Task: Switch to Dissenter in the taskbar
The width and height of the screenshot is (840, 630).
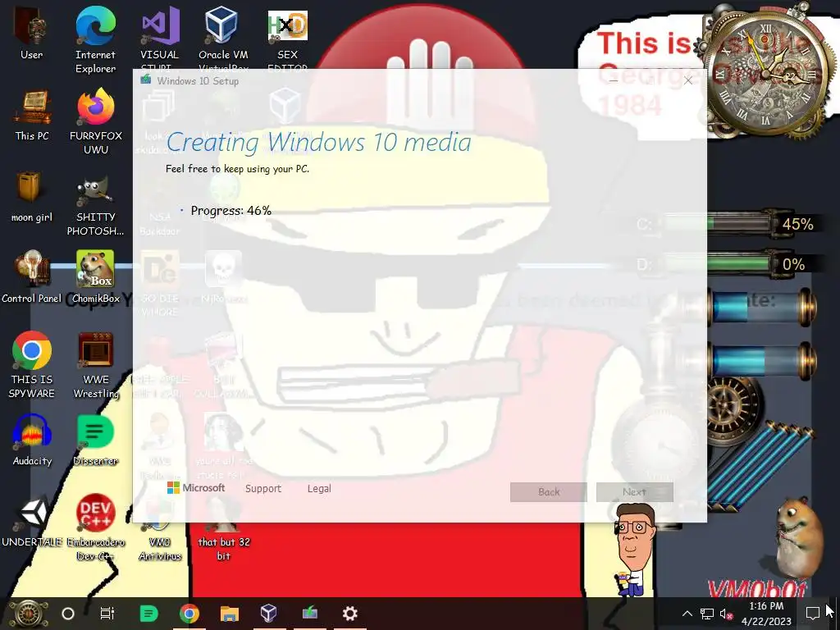Action: [148, 614]
